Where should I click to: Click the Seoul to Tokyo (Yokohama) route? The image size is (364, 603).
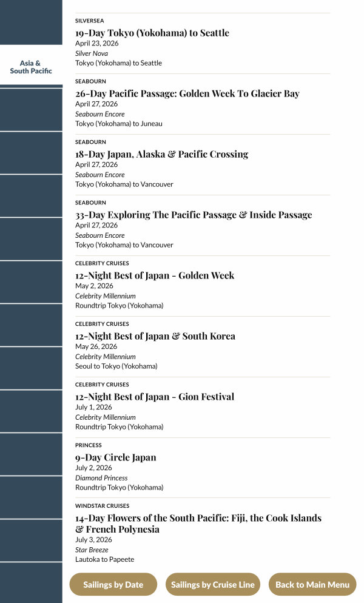pos(116,366)
